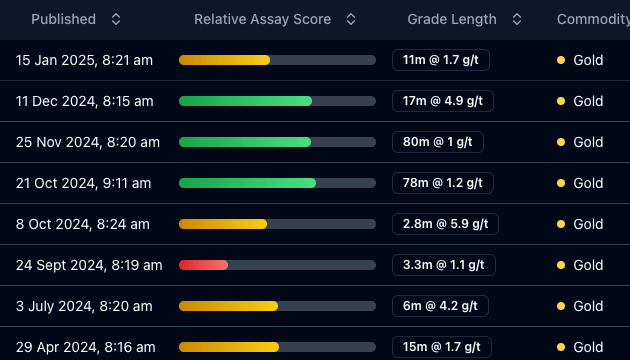This screenshot has width=630, height=360.
Task: Select the 25 Nov 2024 published date
Action: point(88,142)
